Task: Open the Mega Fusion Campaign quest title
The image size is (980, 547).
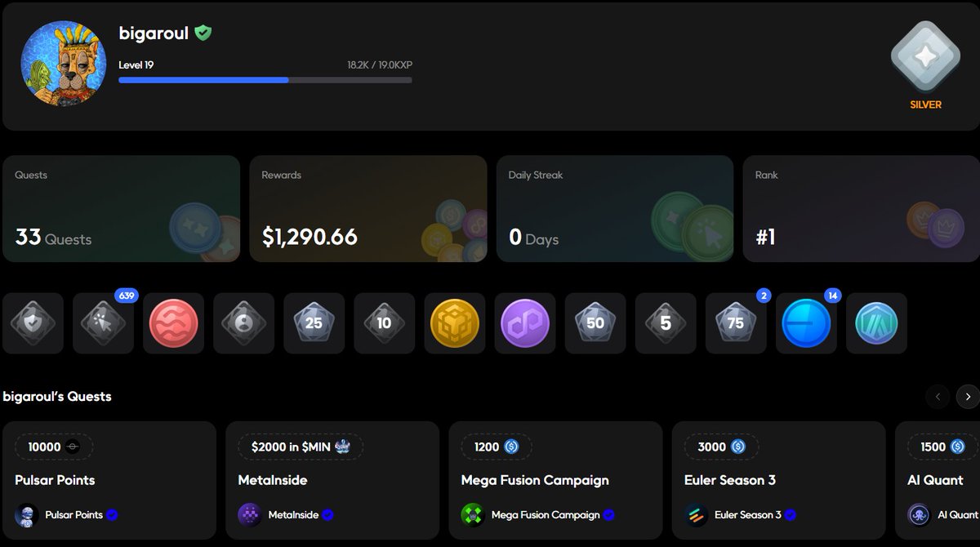Action: (x=535, y=480)
